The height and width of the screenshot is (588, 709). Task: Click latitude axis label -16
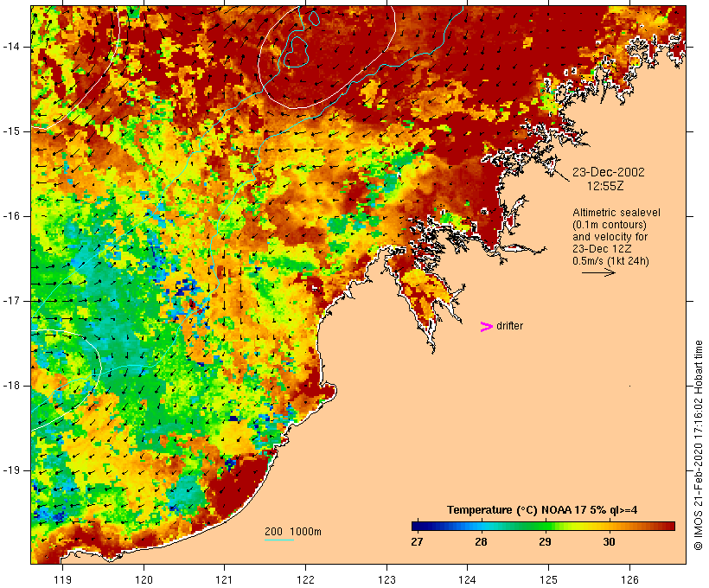[11, 216]
